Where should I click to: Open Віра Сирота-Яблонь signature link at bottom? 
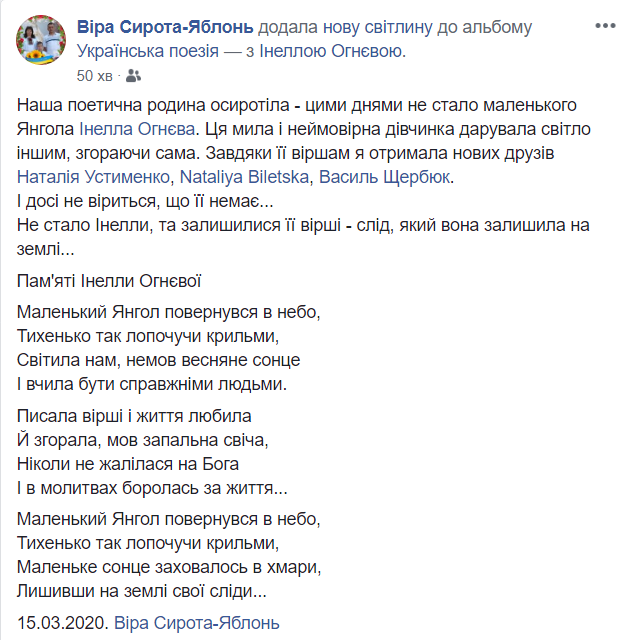[197, 623]
